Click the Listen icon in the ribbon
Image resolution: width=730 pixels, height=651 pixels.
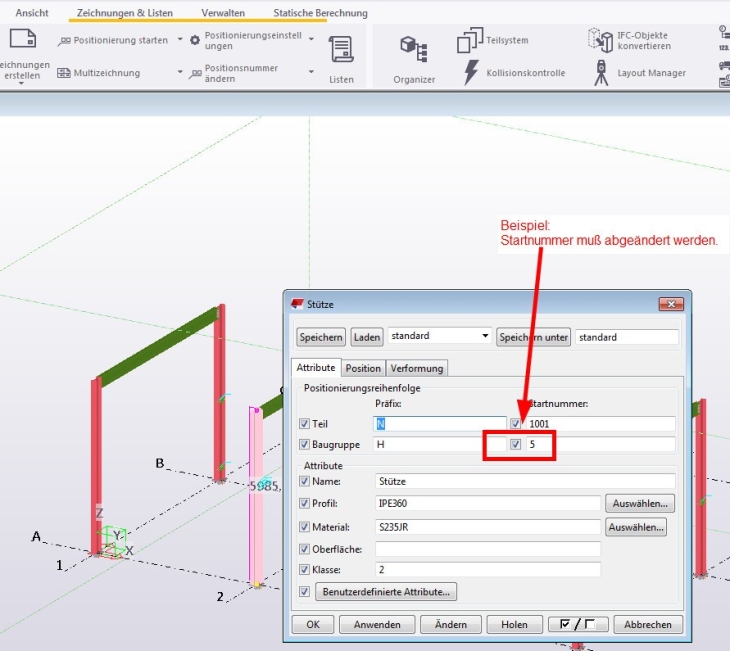(x=341, y=50)
